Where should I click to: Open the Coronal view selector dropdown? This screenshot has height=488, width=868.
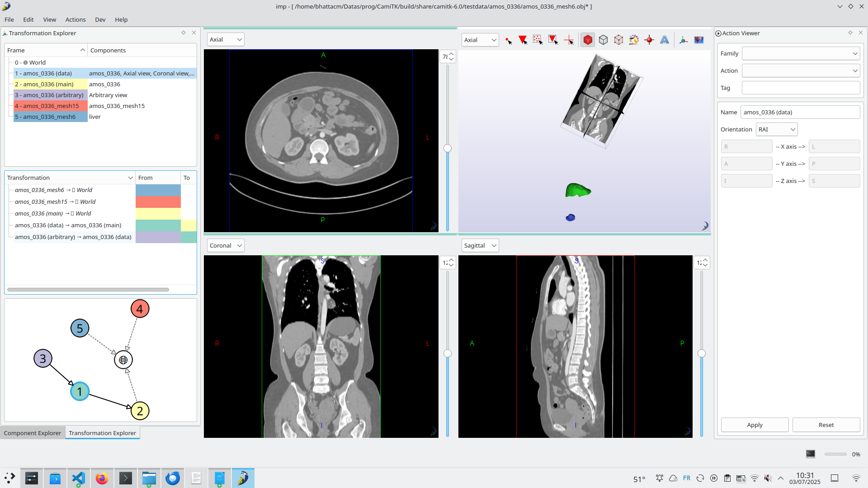[226, 246]
